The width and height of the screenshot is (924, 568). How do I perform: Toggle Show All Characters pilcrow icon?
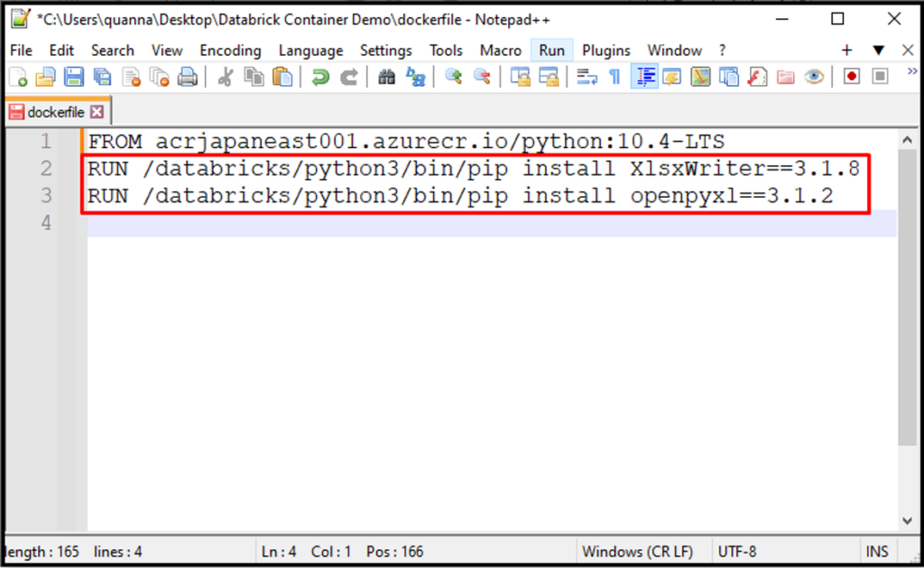click(614, 78)
